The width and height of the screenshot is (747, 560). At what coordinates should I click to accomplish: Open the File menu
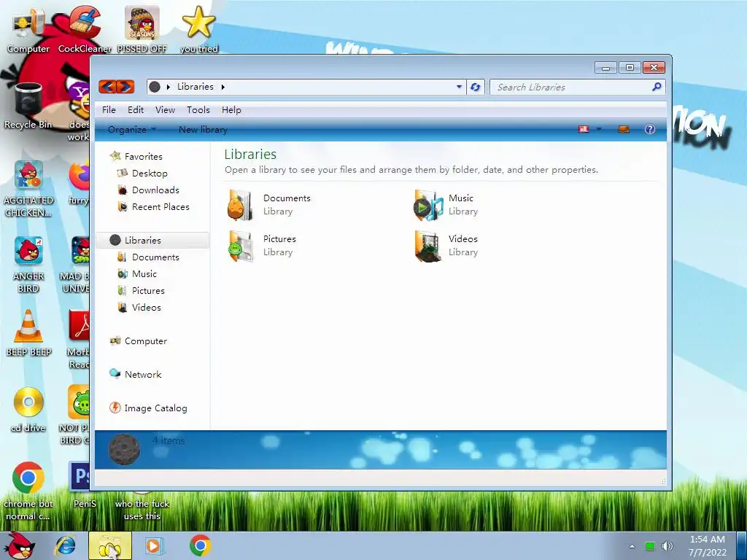pyautogui.click(x=109, y=110)
